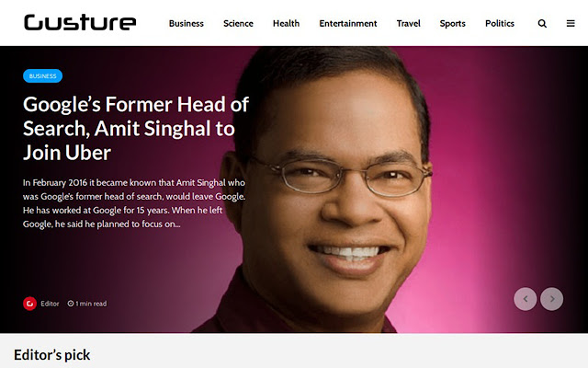Navigate to the Politics section

pos(500,24)
